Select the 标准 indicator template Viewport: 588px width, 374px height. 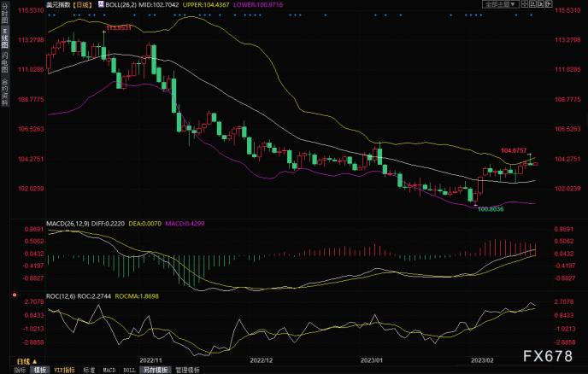pyautogui.click(x=88, y=370)
